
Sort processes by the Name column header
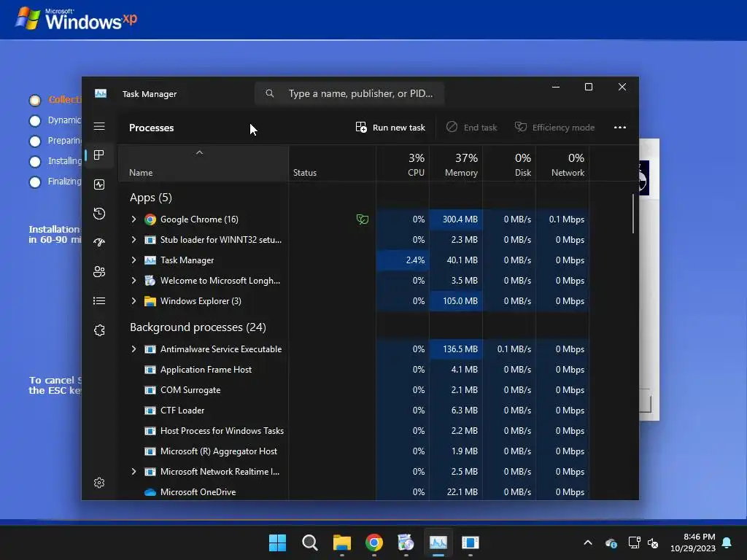[x=204, y=163]
